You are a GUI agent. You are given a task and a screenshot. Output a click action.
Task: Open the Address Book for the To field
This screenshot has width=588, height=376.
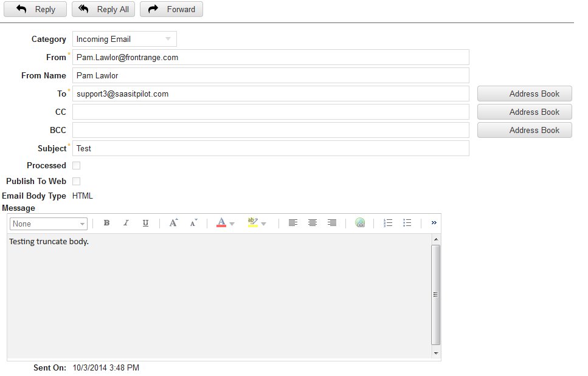tap(524, 94)
